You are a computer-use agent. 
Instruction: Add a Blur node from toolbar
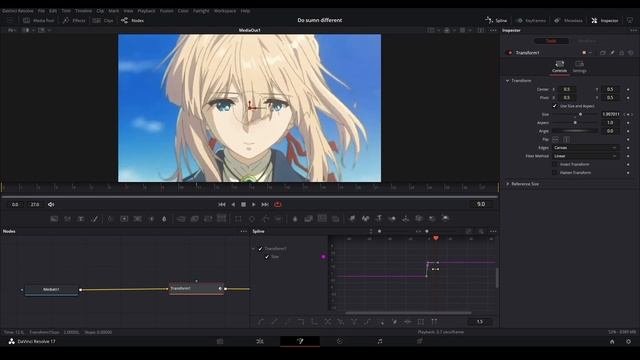click(x=164, y=219)
